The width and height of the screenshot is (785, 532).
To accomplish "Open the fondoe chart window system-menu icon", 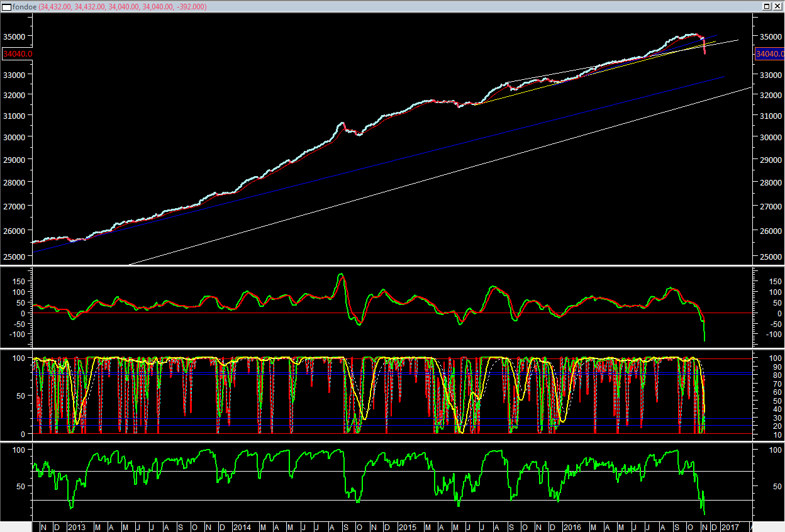I will tap(6, 6).
